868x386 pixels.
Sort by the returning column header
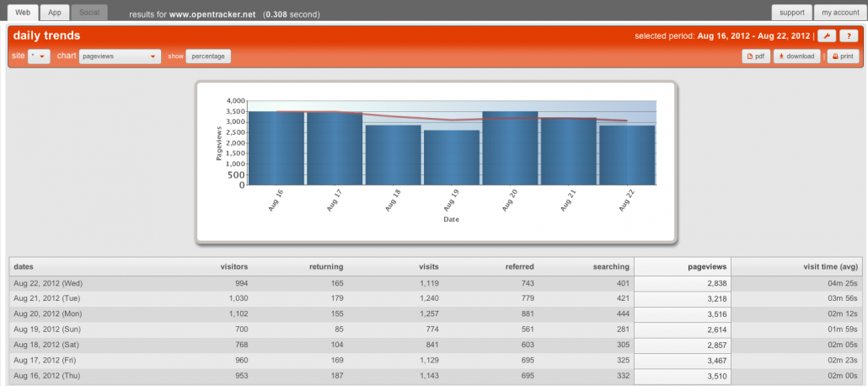pyautogui.click(x=326, y=266)
